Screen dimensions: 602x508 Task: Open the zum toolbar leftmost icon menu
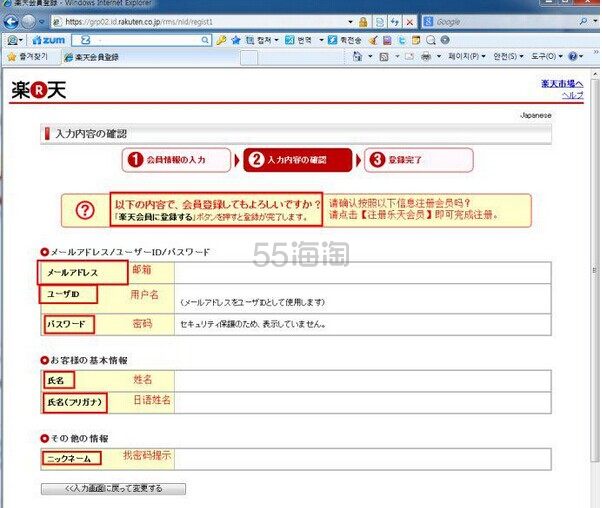(x=15, y=40)
